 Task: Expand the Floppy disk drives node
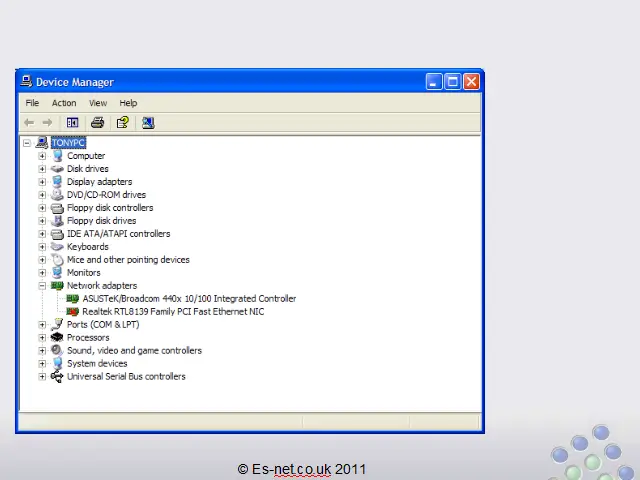42,221
